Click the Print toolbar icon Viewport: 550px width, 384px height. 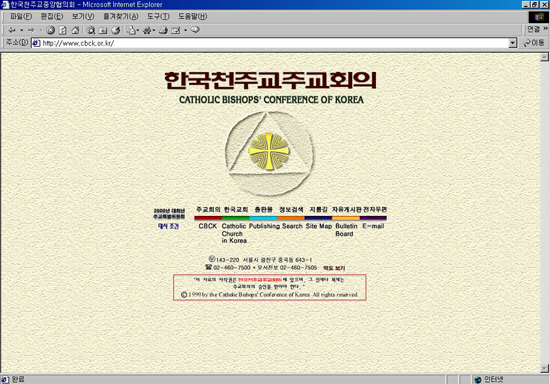(x=163, y=31)
